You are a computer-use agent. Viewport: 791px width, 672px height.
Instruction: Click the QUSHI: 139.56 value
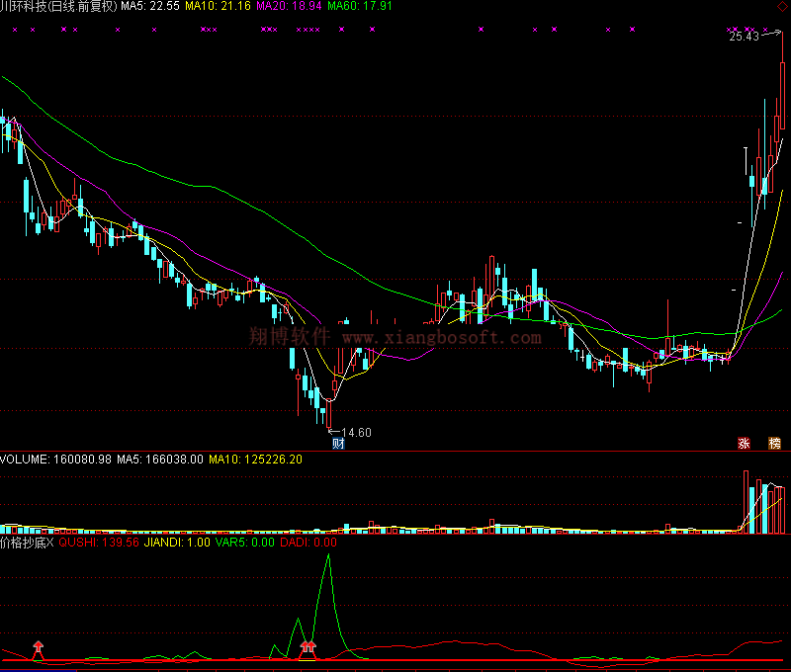tap(99, 543)
